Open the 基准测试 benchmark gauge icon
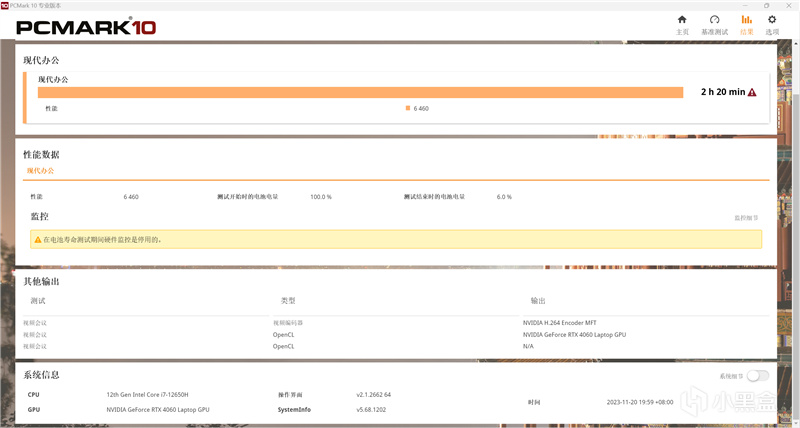Image resolution: width=800 pixels, height=428 pixels. [714, 19]
